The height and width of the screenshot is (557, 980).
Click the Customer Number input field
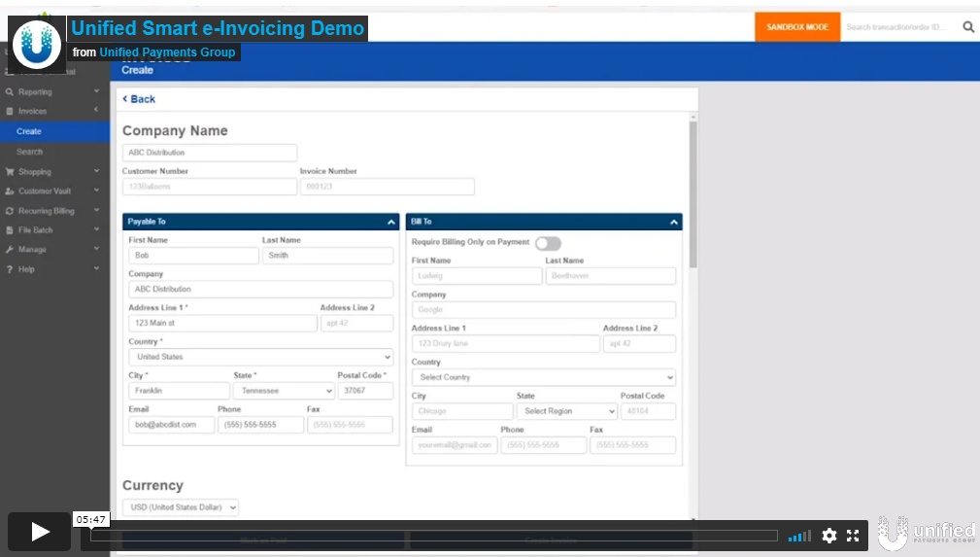click(210, 187)
